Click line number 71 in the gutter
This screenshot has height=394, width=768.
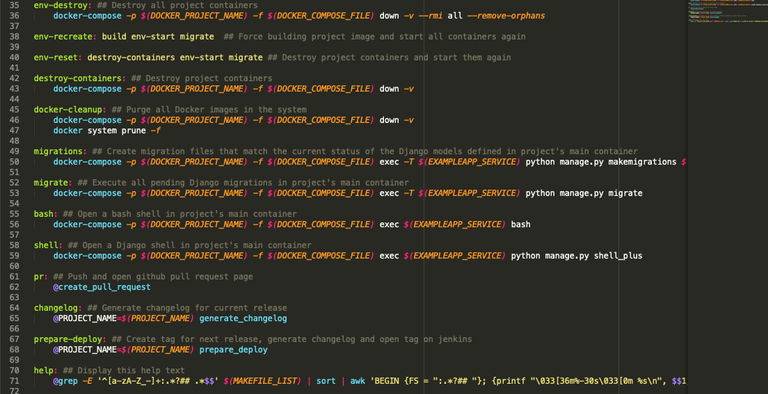pos(14,381)
